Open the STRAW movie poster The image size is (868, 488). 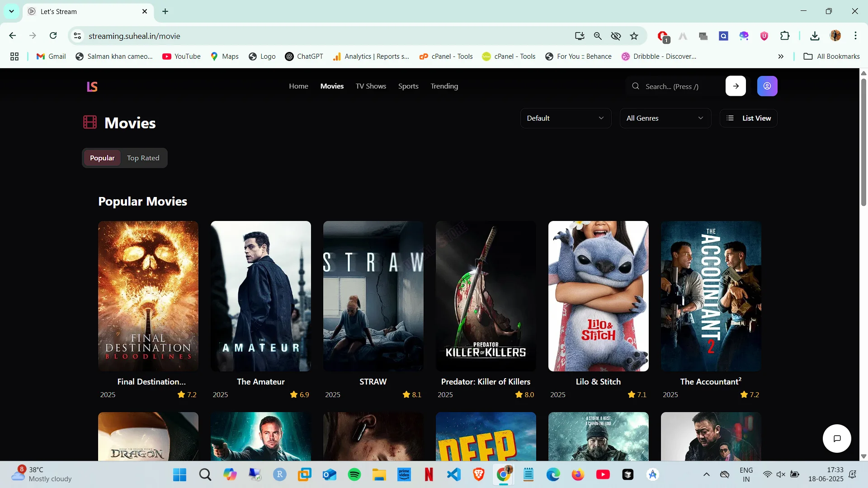point(373,296)
